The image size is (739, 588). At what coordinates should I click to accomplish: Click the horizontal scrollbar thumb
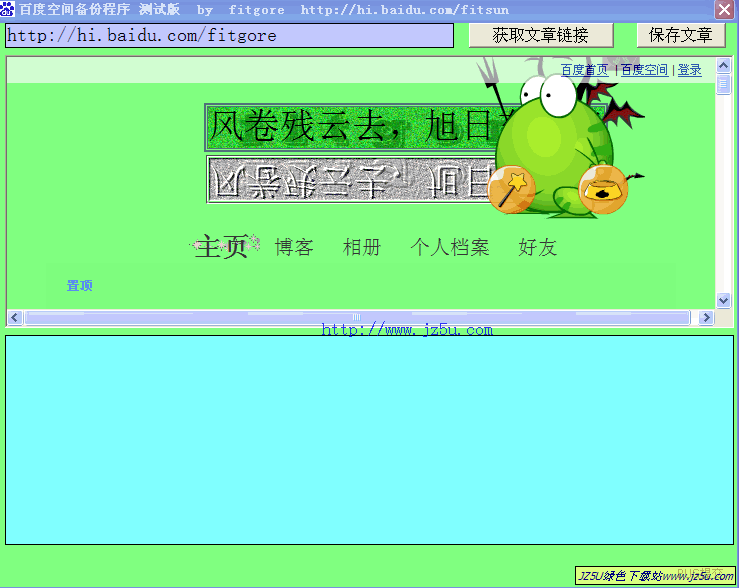357,318
